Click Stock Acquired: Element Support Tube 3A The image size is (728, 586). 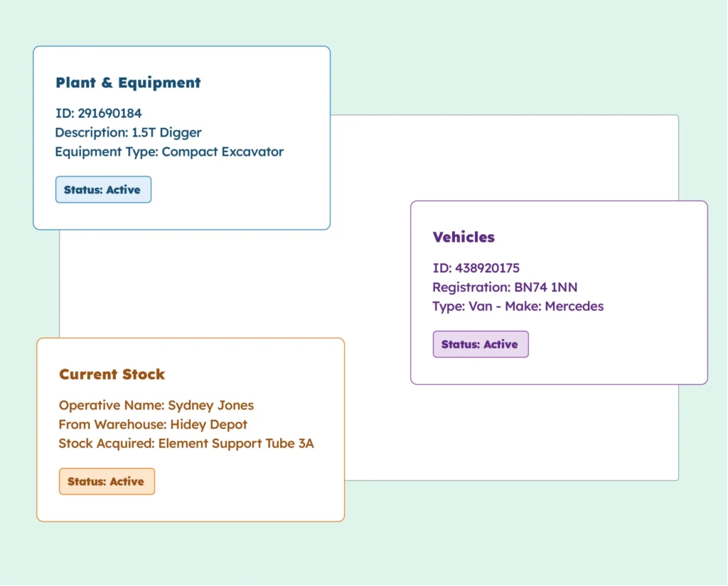pyautogui.click(x=187, y=444)
